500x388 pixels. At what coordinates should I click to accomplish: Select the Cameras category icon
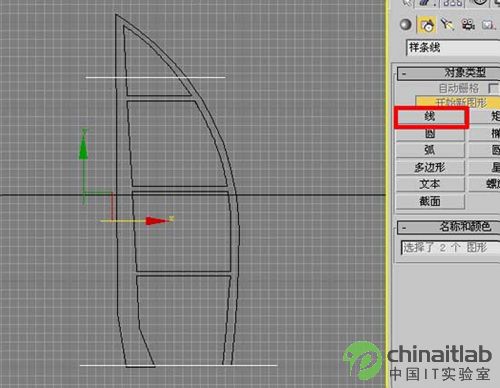click(x=468, y=25)
